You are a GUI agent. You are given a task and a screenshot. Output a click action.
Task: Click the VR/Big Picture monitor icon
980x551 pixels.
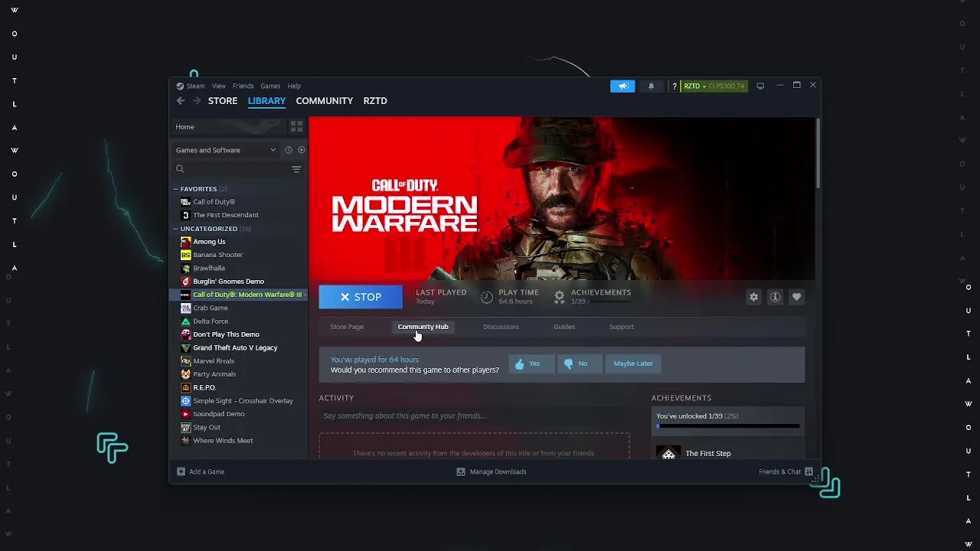pyautogui.click(x=760, y=86)
